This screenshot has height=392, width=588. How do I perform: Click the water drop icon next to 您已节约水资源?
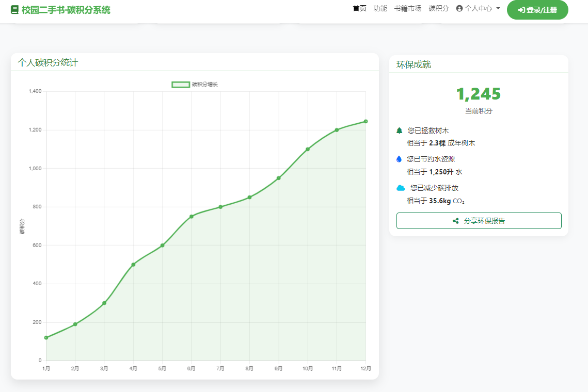(399, 159)
